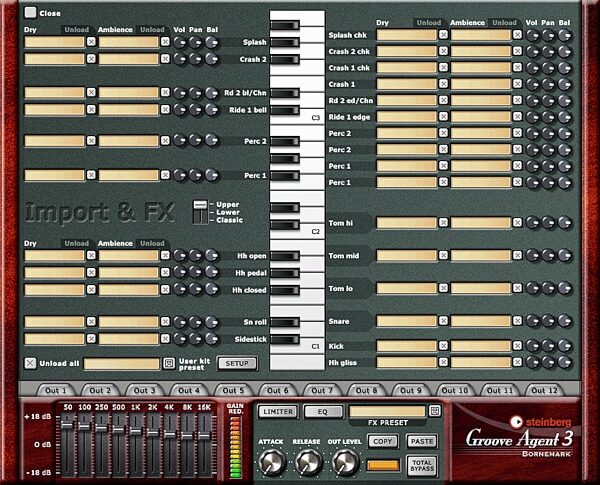Adjust the 1K EQ fader
The height and width of the screenshot is (485, 600).
click(x=135, y=431)
